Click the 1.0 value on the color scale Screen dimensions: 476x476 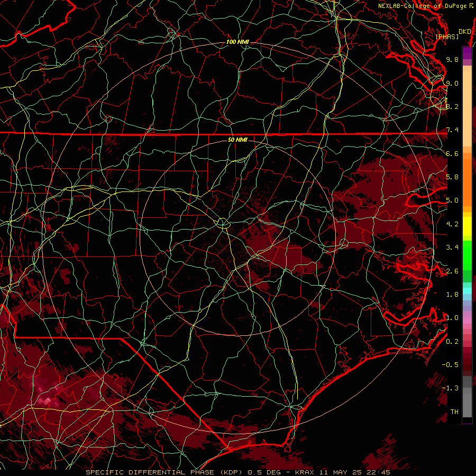point(452,318)
